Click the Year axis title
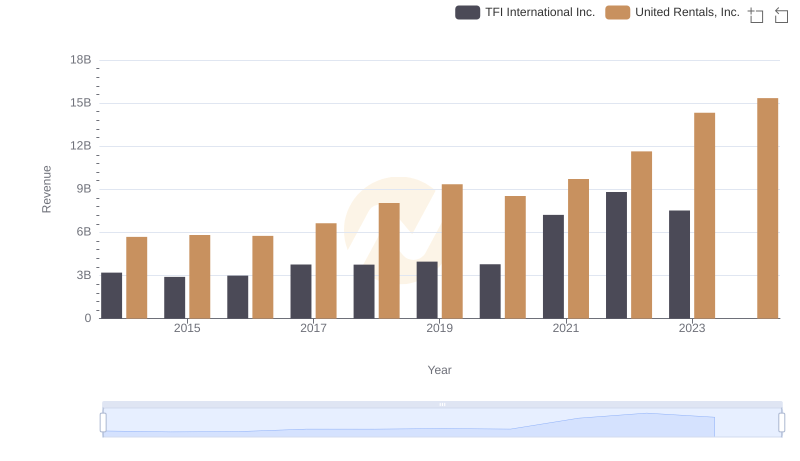The width and height of the screenshot is (800, 461). 439,370
